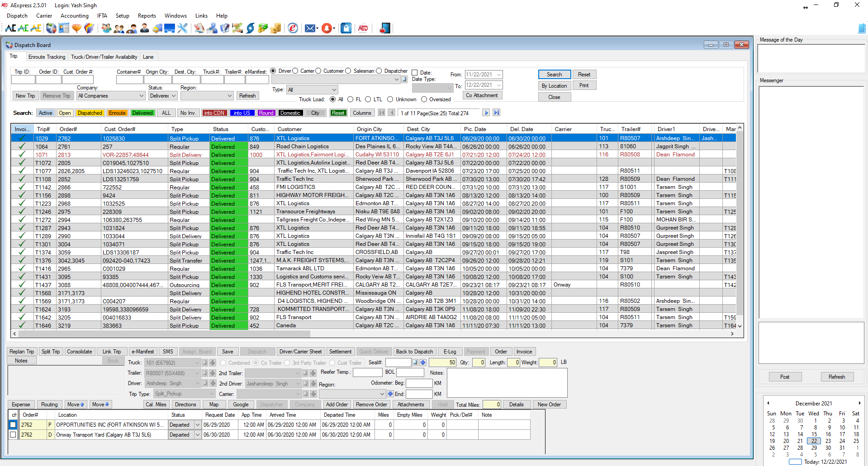The image size is (868, 466).
Task: Open the wrench tools icon on the toolbar
Action: [x=182, y=28]
